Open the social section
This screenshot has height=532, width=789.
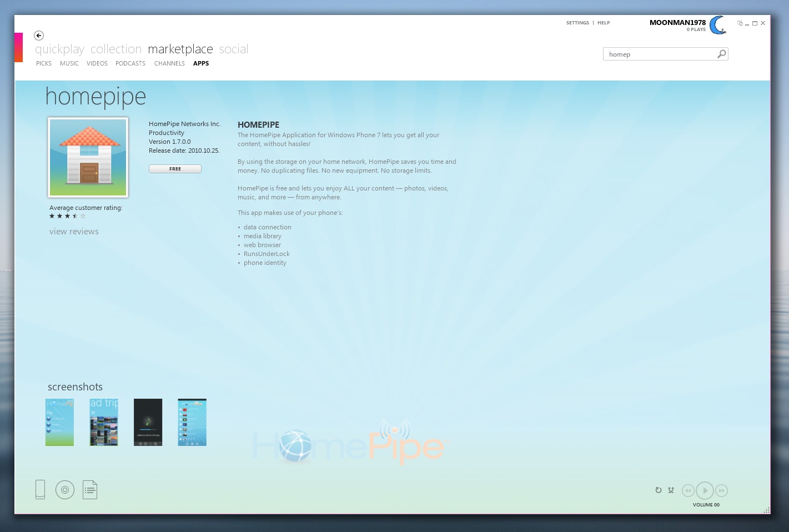click(234, 49)
